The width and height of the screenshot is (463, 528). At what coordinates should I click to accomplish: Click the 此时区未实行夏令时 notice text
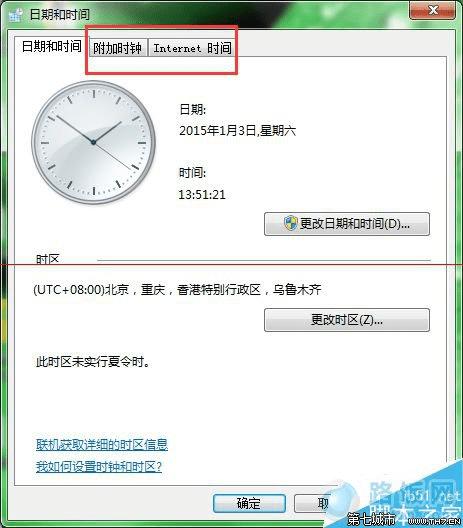93,362
